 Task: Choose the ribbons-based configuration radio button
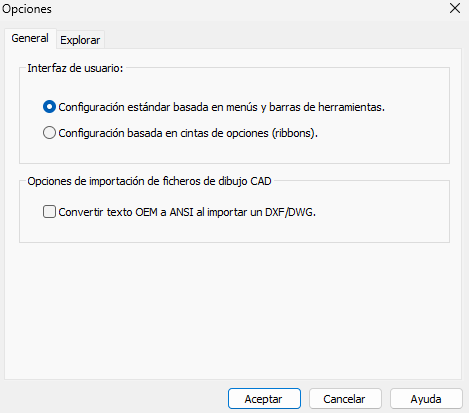tap(49, 133)
